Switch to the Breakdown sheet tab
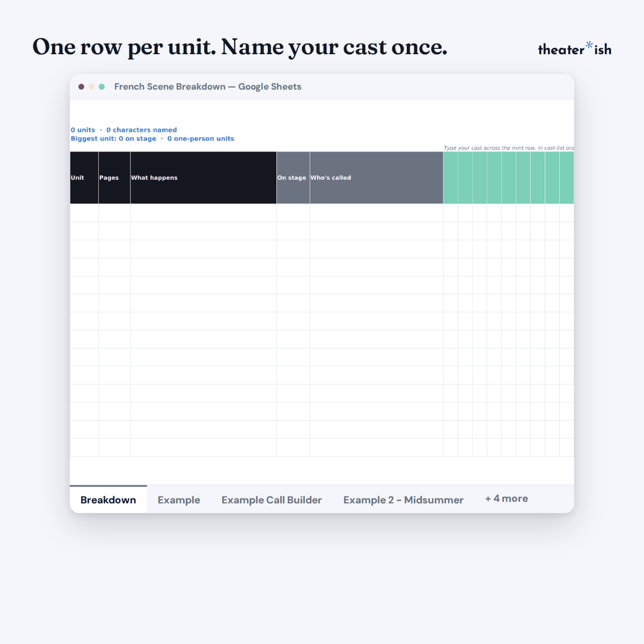 [x=108, y=500]
